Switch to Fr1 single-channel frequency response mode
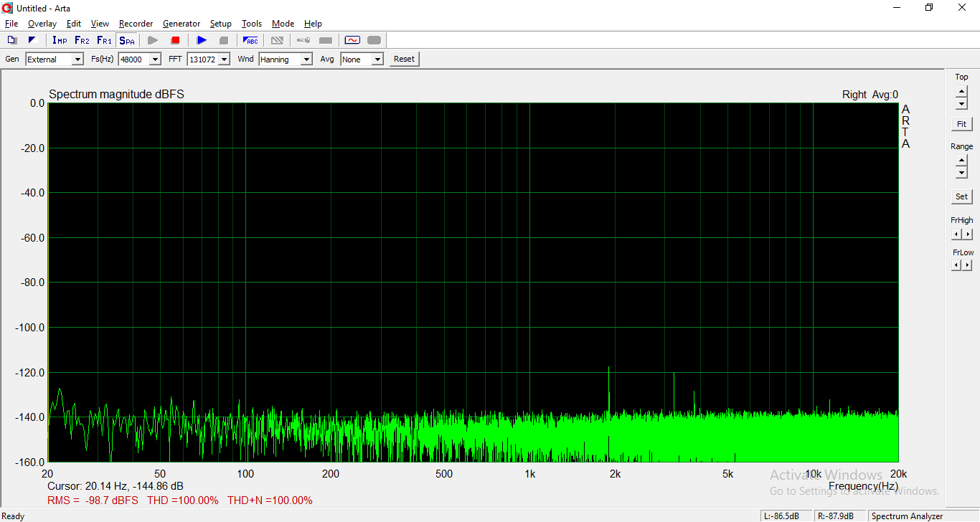Image resolution: width=980 pixels, height=522 pixels. pos(104,40)
